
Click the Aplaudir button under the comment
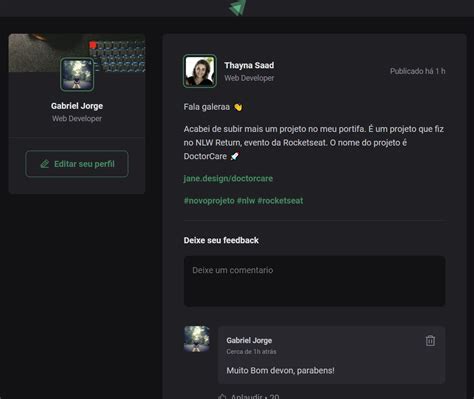tap(249, 396)
